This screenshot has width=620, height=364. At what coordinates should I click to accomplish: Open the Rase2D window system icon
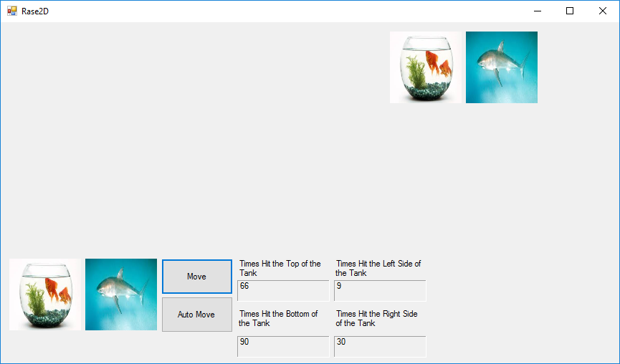[12, 11]
